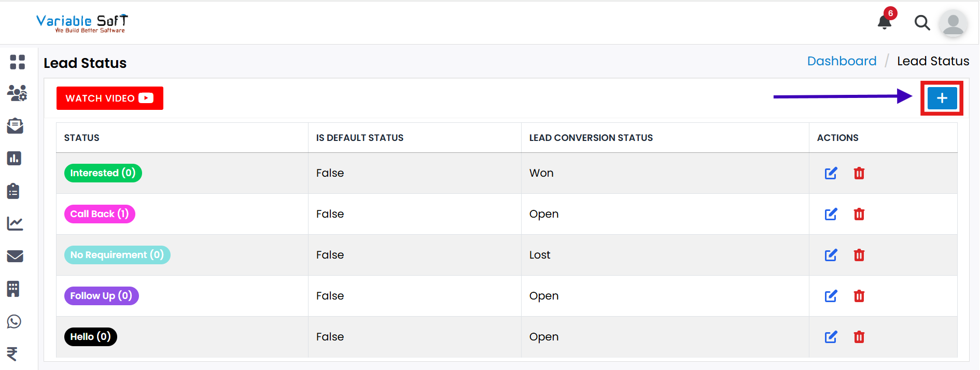The image size is (980, 370).
Task: Open email using the envelope sidebar icon
Action: [x=15, y=256]
